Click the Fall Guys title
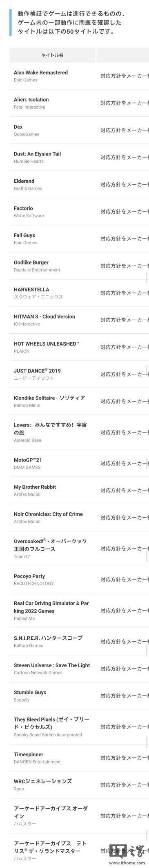149x868 pixels. (24, 235)
